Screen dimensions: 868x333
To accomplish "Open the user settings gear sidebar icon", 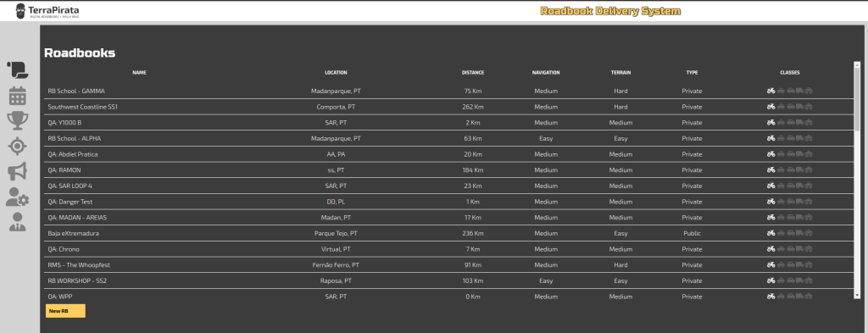I will pos(17,197).
